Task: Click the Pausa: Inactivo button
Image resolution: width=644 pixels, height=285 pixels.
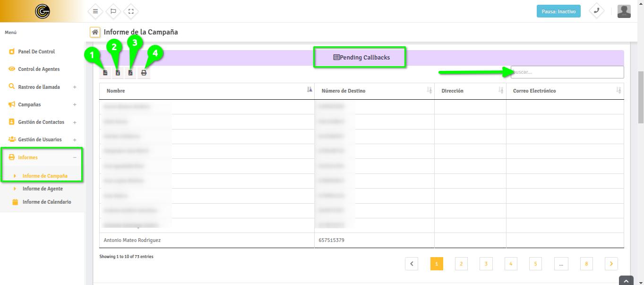Action: (x=558, y=11)
